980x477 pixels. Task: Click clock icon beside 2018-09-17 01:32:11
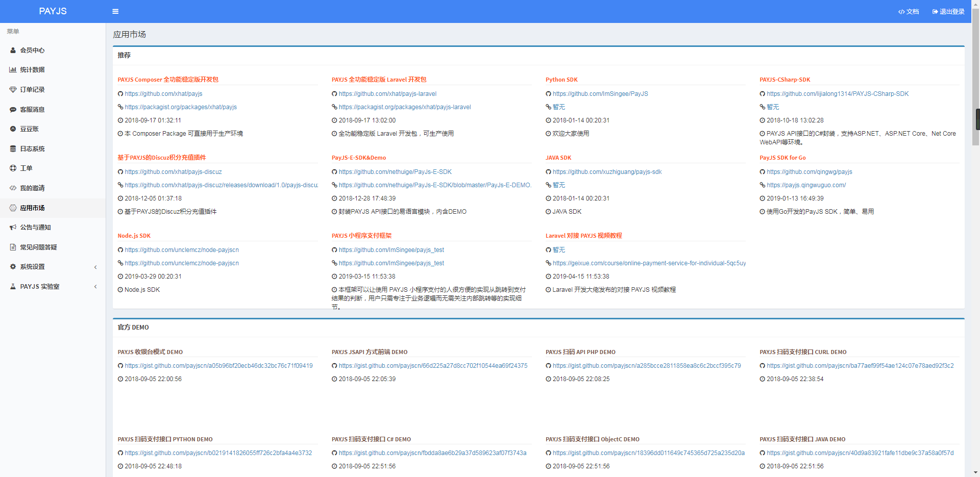[x=120, y=120]
